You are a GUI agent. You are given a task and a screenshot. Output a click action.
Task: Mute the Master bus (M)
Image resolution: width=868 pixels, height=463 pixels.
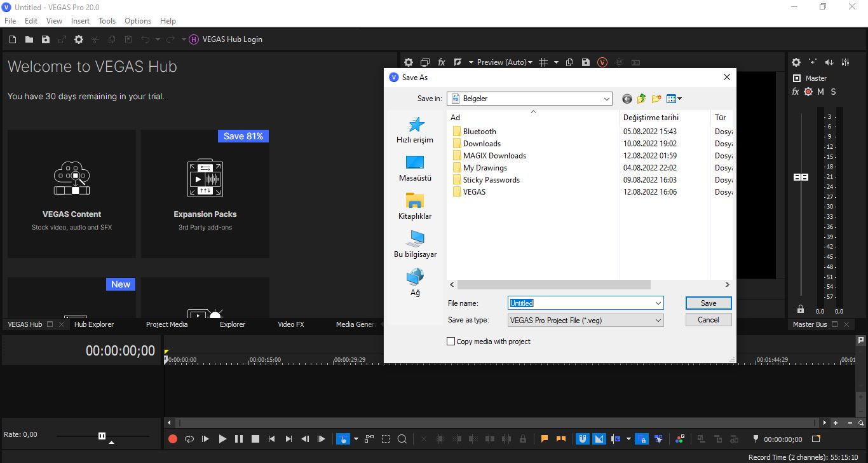click(x=820, y=92)
